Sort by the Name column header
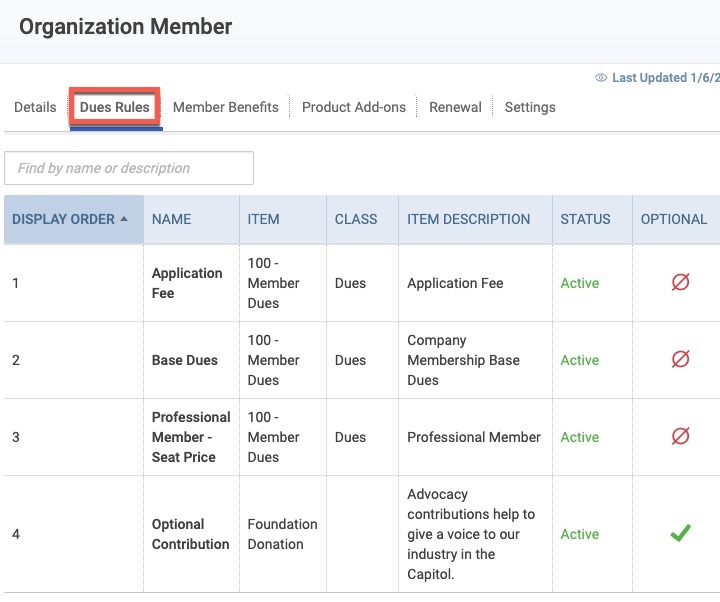 pyautogui.click(x=171, y=219)
